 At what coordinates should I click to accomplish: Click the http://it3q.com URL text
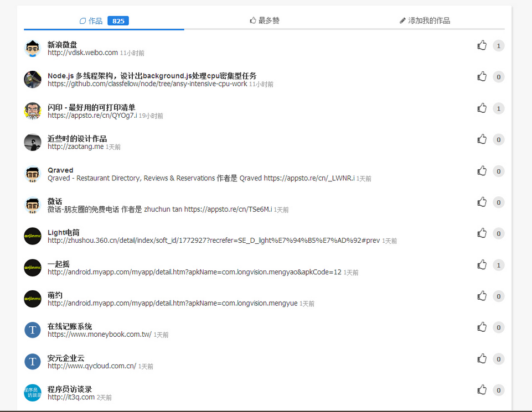click(71, 397)
